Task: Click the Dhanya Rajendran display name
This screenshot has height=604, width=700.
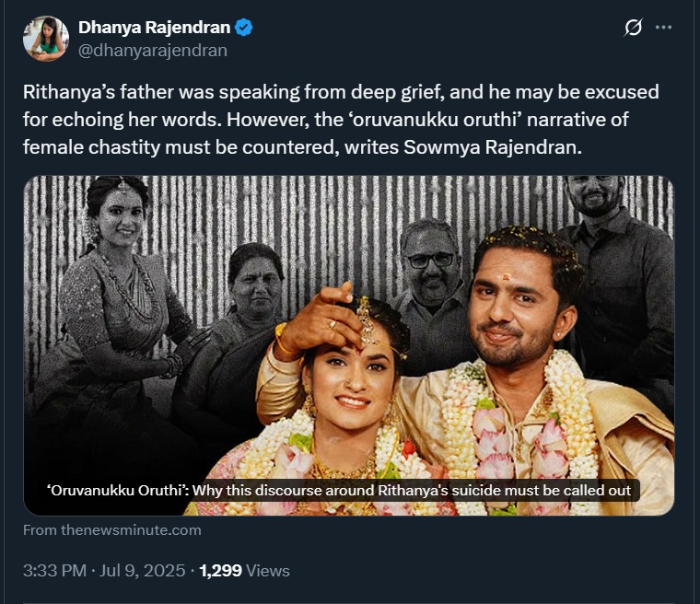Action: [154, 29]
